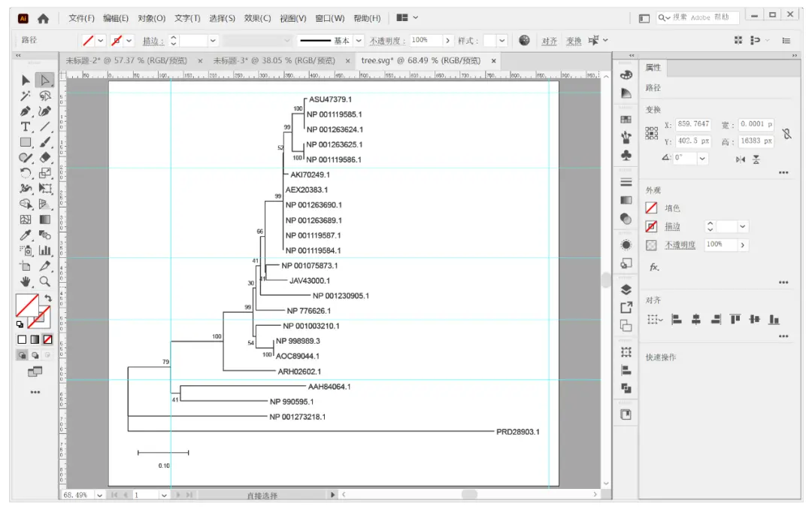The width and height of the screenshot is (812, 510).
Task: Select the Eraser tool
Action: tap(45, 157)
